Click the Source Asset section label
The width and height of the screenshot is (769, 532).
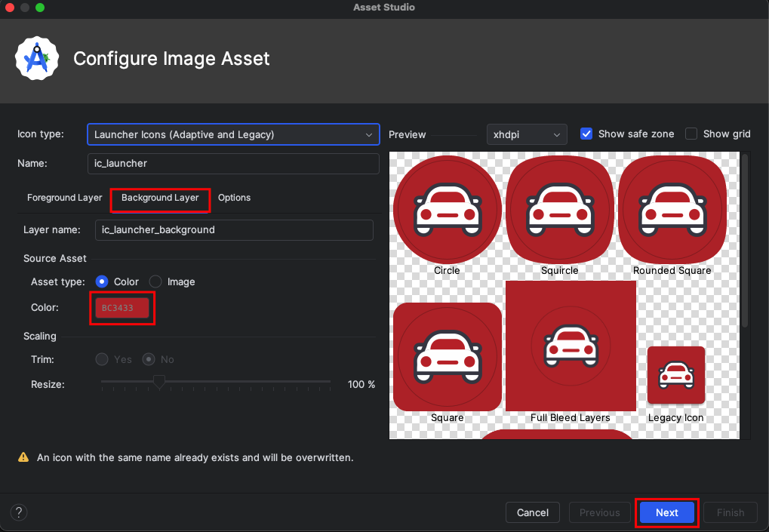point(55,258)
